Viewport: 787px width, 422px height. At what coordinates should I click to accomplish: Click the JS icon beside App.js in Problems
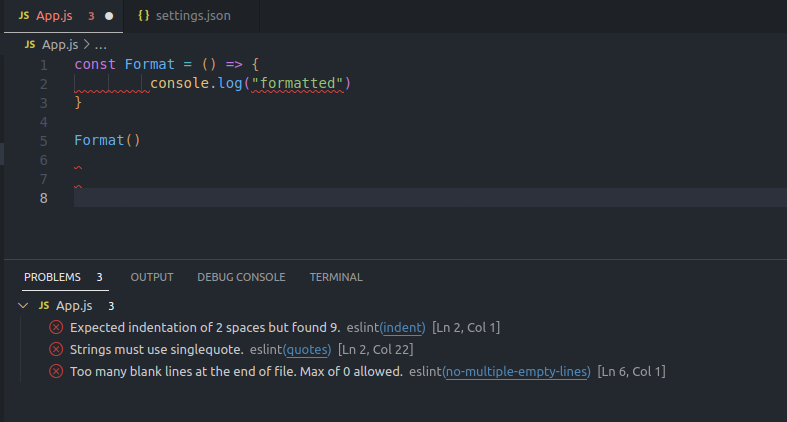tap(44, 305)
